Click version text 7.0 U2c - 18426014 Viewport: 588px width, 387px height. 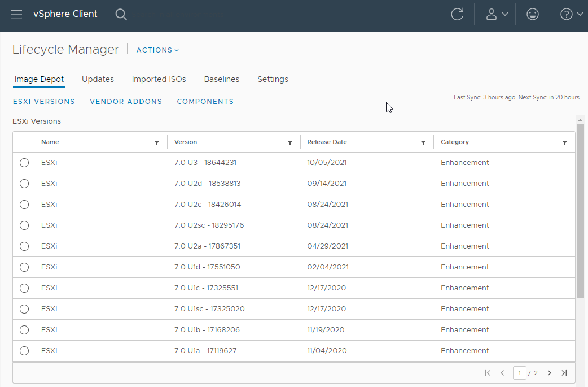point(208,205)
